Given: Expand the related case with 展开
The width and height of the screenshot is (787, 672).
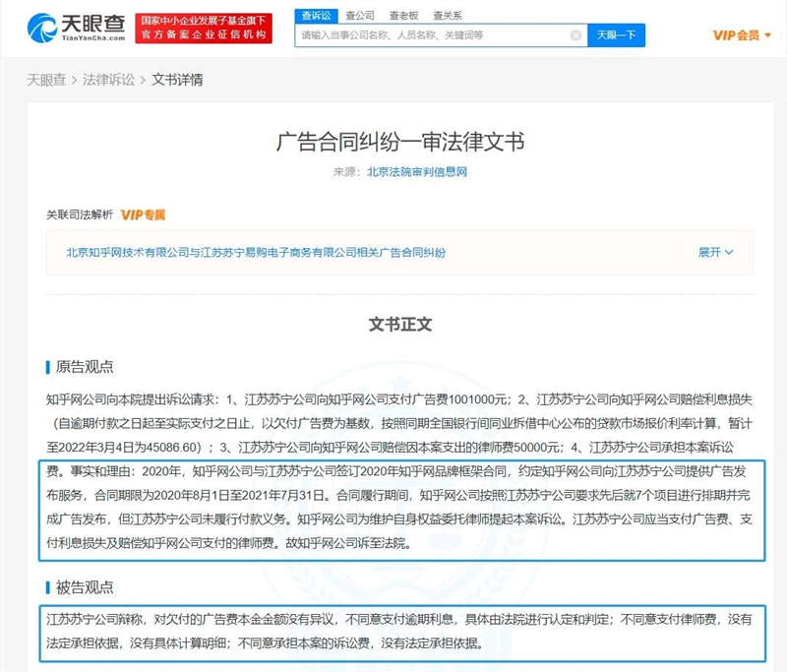Looking at the screenshot, I should coord(715,252).
